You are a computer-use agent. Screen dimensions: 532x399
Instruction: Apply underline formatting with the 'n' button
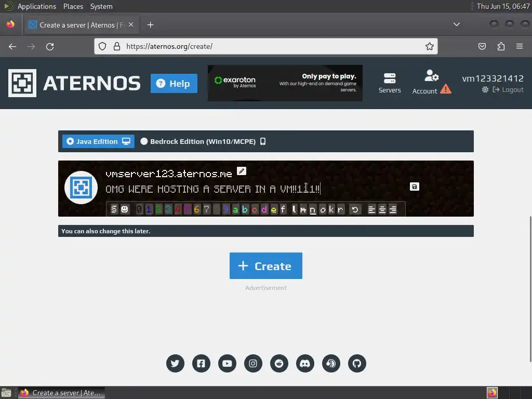(313, 209)
